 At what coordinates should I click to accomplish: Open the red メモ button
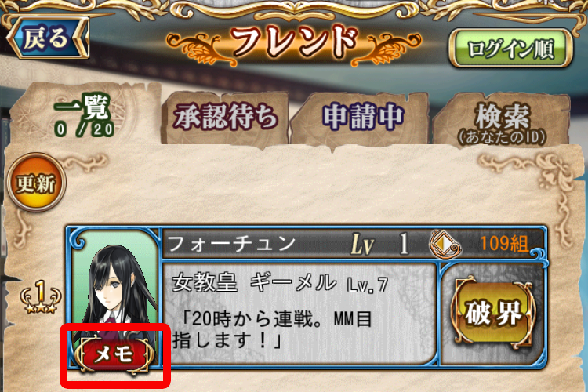[x=114, y=354]
